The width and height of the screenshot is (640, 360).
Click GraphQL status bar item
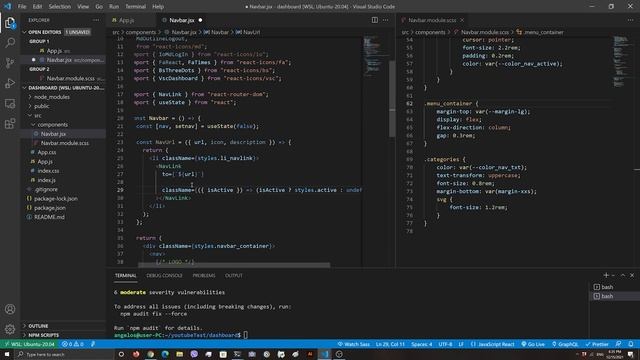point(565,344)
